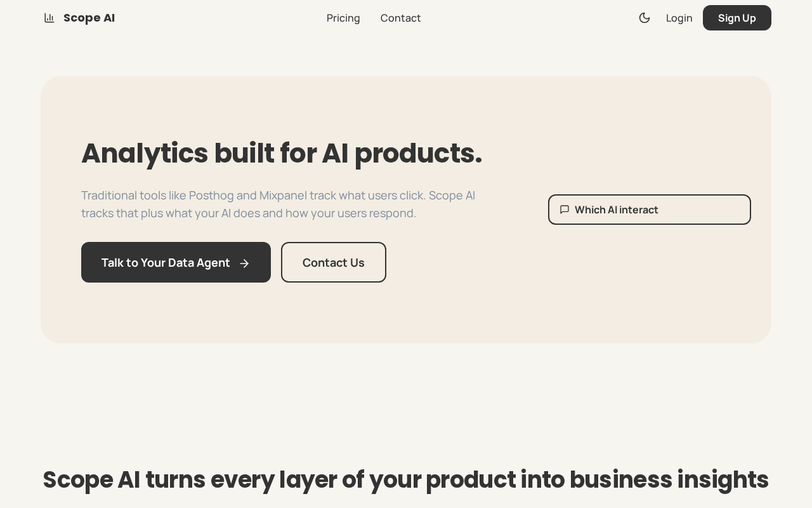Click the word "products." in the hero headline
Image resolution: width=812 pixels, height=508 pixels.
tap(418, 153)
